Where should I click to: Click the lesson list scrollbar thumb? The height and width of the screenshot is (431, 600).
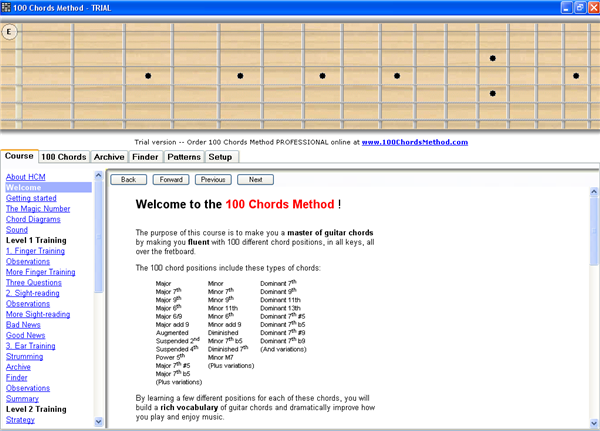click(98, 236)
